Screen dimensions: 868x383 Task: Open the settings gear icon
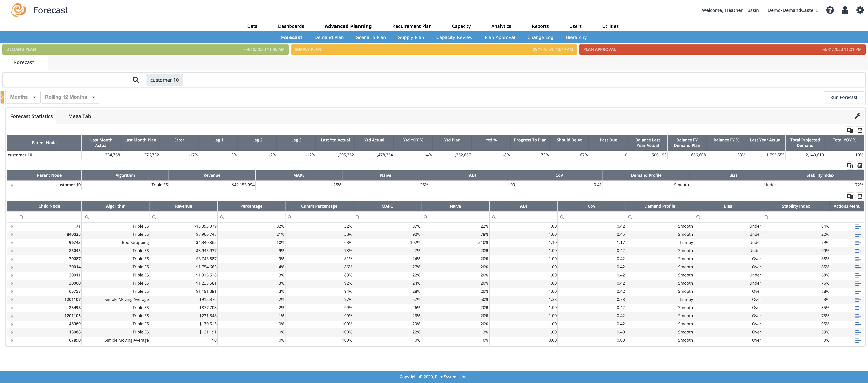[860, 10]
